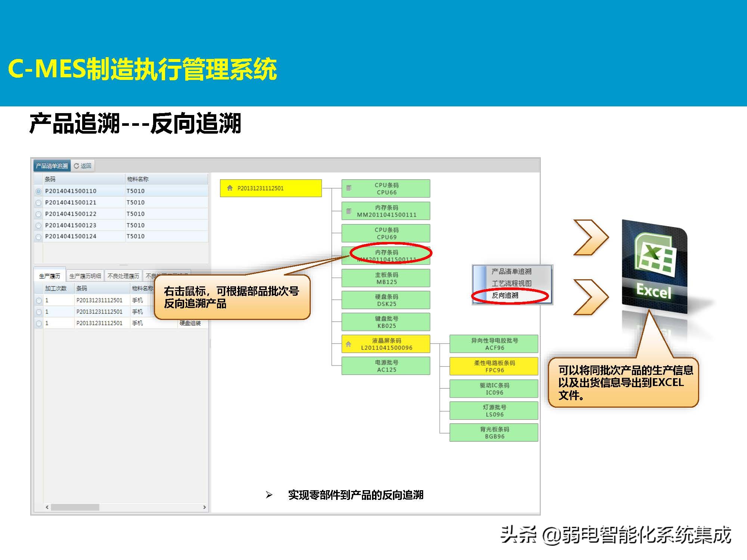Switch to the 生产履历明细 tab
The height and width of the screenshot is (560, 747).
click(x=85, y=276)
